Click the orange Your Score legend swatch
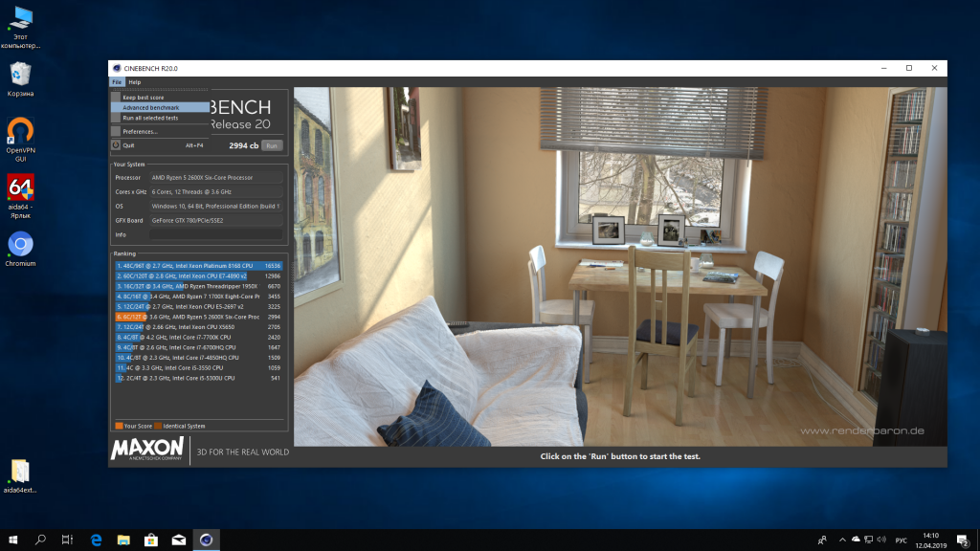 tap(119, 426)
